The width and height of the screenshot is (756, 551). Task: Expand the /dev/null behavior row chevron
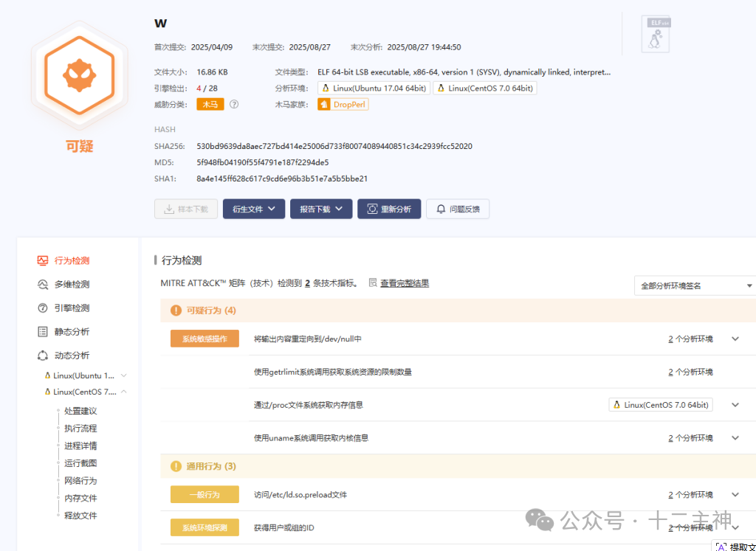click(735, 338)
